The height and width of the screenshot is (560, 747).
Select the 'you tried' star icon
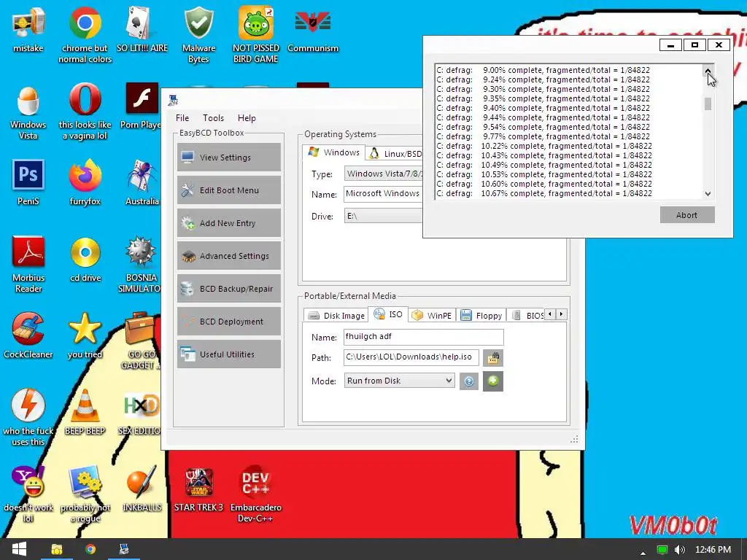[x=85, y=335]
